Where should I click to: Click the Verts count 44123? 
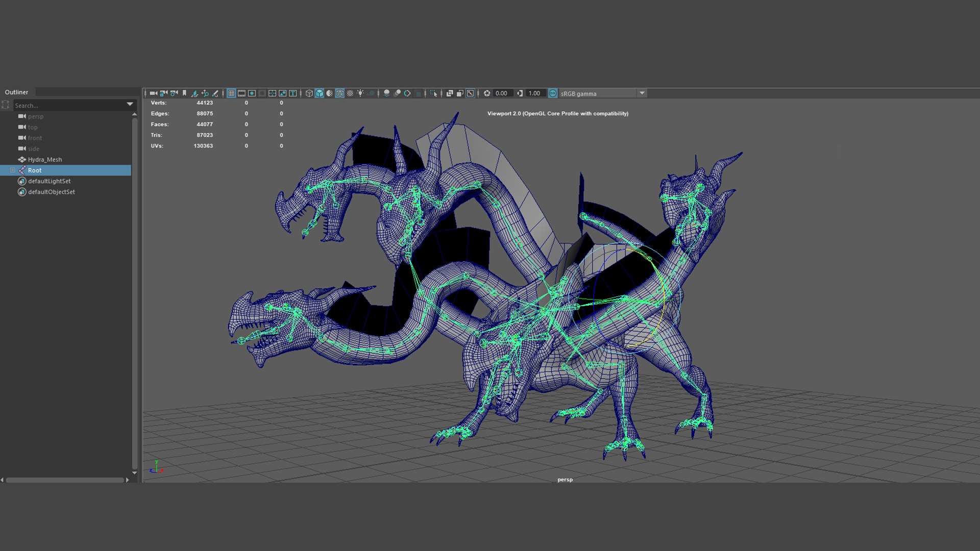pyautogui.click(x=205, y=103)
